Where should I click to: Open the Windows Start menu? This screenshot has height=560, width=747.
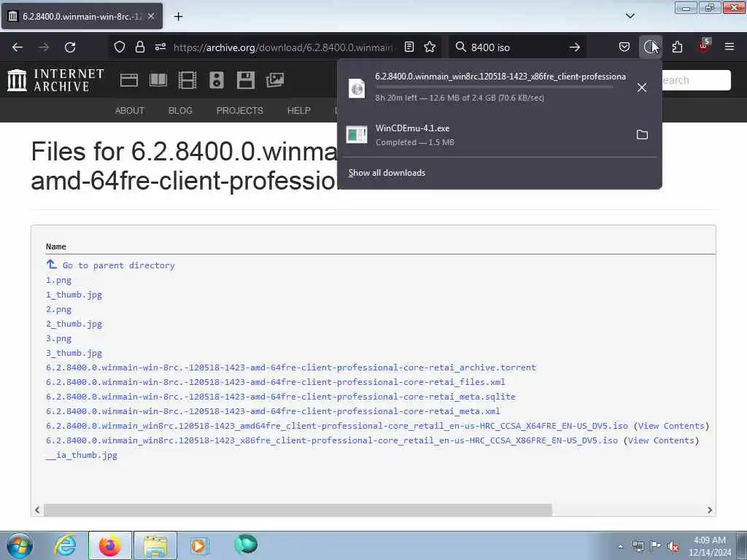(x=20, y=545)
